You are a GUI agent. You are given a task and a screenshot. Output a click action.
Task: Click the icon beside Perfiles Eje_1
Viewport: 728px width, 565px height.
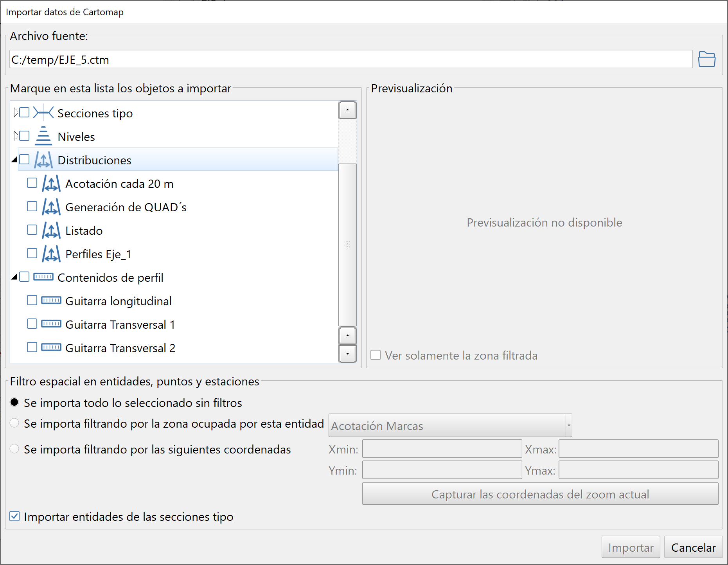tap(51, 254)
